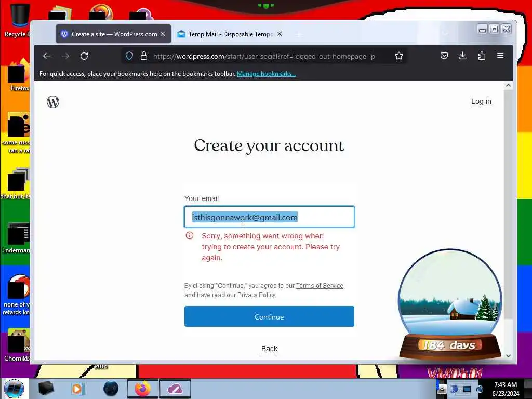Close the WordPress.com tab

(163, 34)
